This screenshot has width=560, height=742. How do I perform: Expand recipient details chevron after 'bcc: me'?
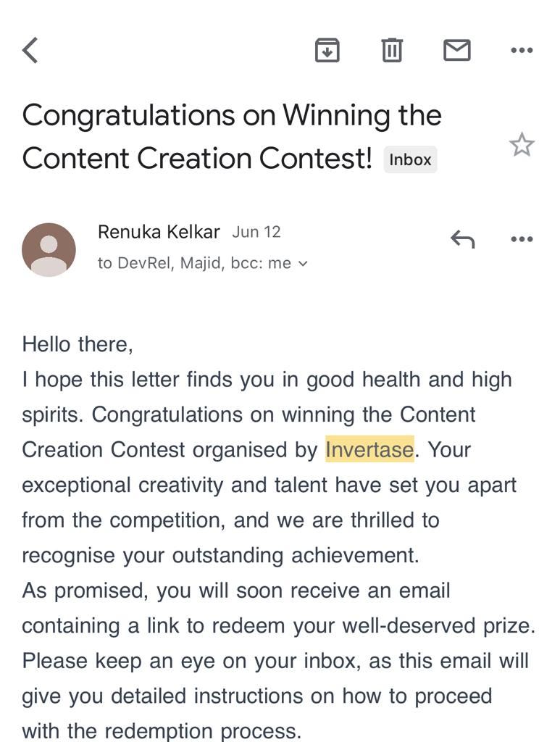click(303, 264)
